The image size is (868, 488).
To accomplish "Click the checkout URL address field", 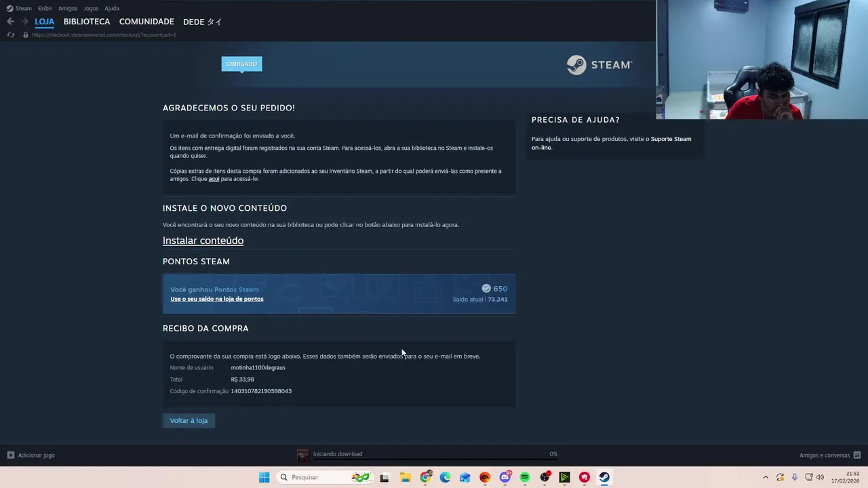I will [x=104, y=35].
